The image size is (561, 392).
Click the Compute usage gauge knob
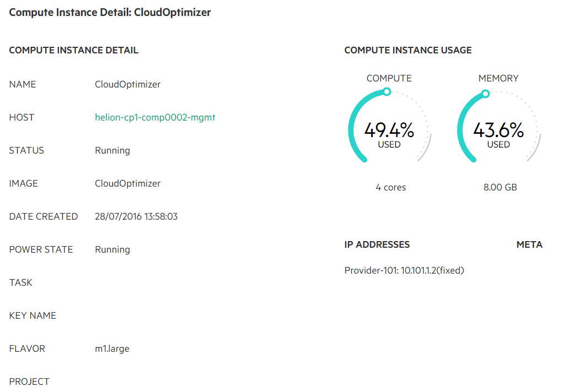387,91
